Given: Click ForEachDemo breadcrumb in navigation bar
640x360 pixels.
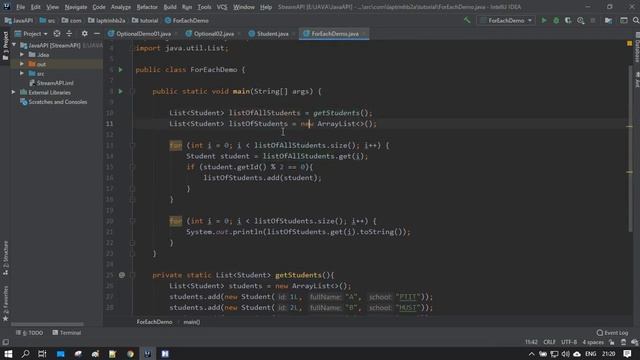Looking at the screenshot, I should click(187, 20).
